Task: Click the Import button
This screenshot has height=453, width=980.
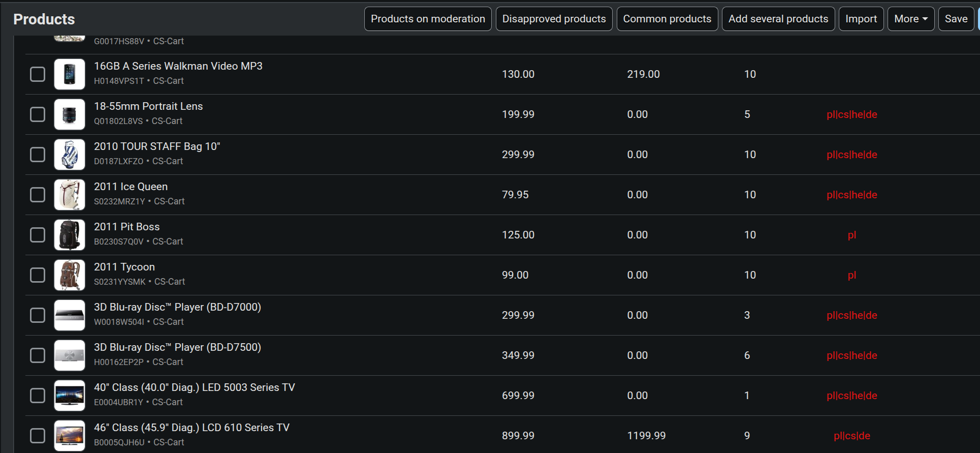Action: point(861,19)
